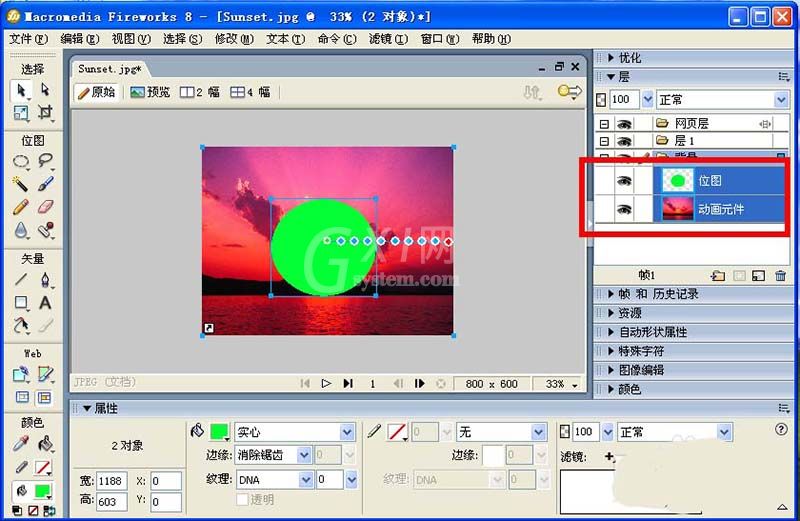This screenshot has height=521, width=800.
Task: Select the Line tool
Action: (x=21, y=280)
